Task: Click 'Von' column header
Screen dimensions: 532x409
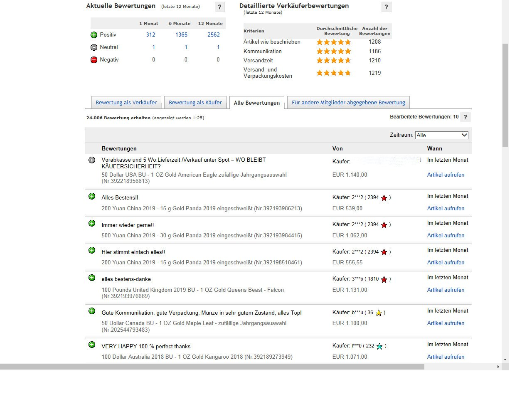Action: (337, 149)
